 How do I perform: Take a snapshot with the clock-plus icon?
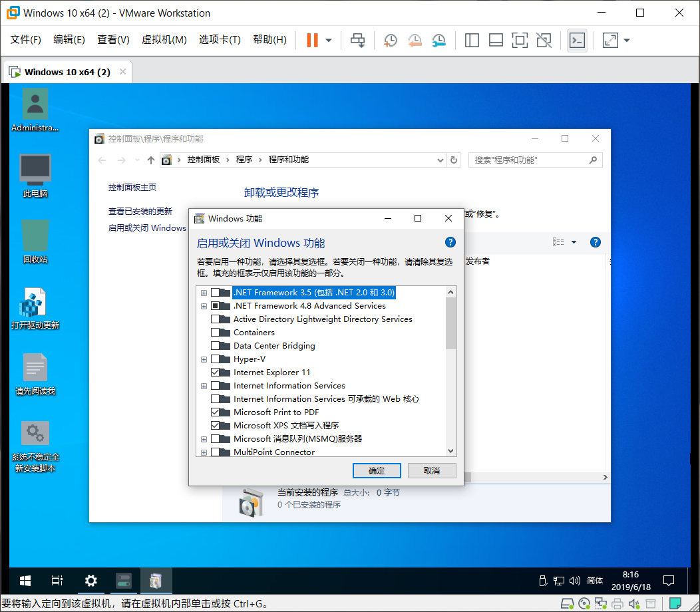390,40
